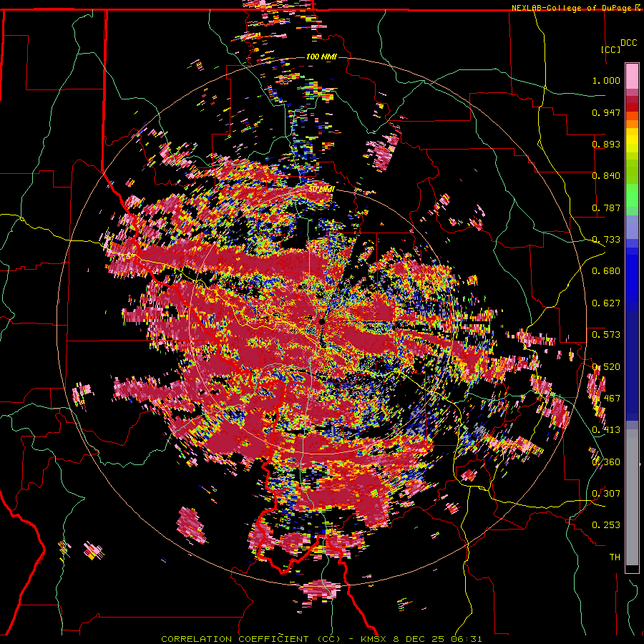Select the 0.307 legend value

[x=606, y=494]
